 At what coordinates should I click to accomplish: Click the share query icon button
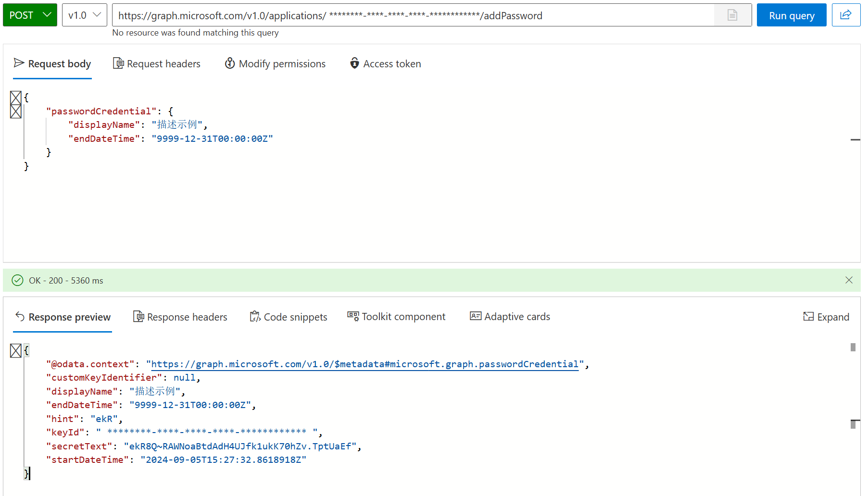pyautogui.click(x=845, y=15)
